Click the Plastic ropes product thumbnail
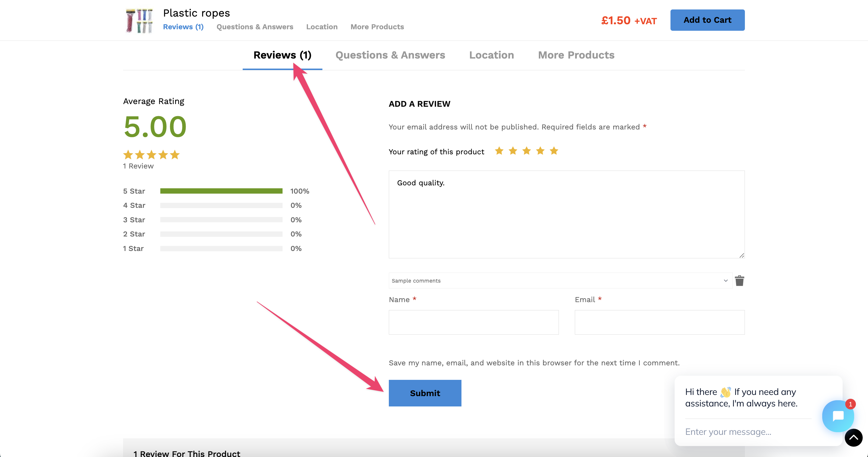This screenshot has height=457, width=868. (139, 21)
